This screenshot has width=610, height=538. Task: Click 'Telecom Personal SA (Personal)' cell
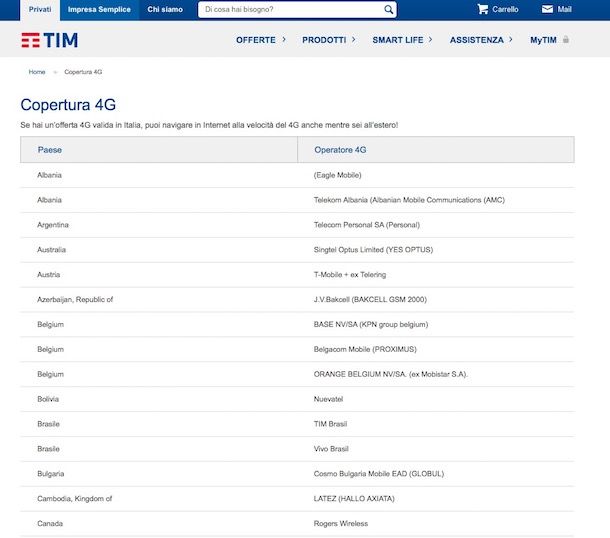click(367, 225)
